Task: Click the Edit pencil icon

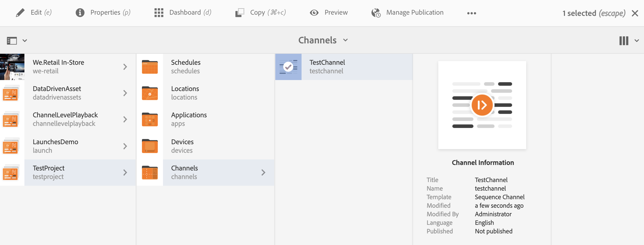Action: [x=20, y=13]
